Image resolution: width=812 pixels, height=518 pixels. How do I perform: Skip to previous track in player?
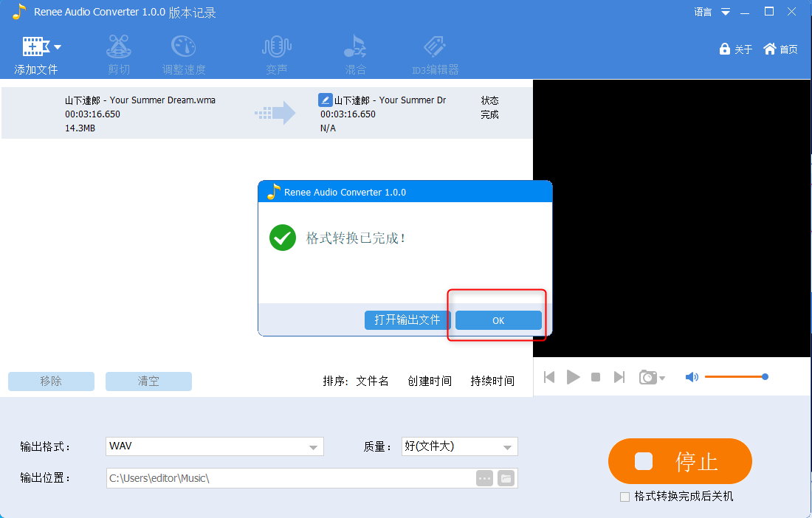pos(549,377)
